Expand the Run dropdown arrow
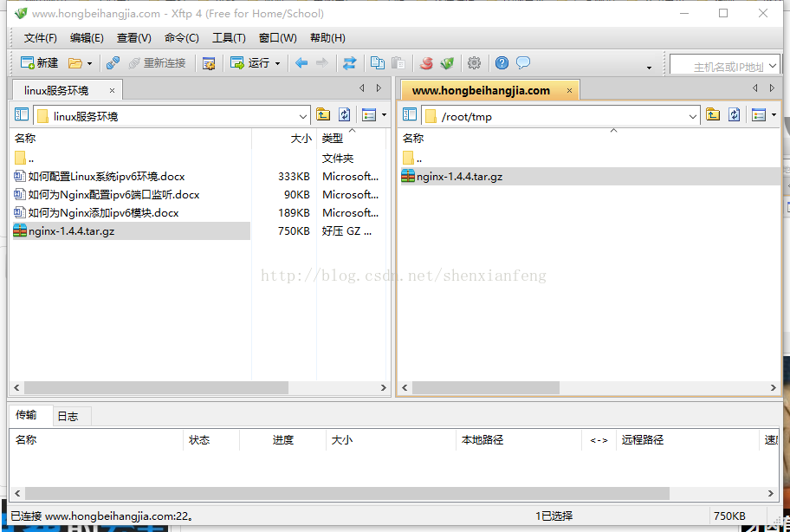This screenshot has width=790, height=532. (277, 63)
